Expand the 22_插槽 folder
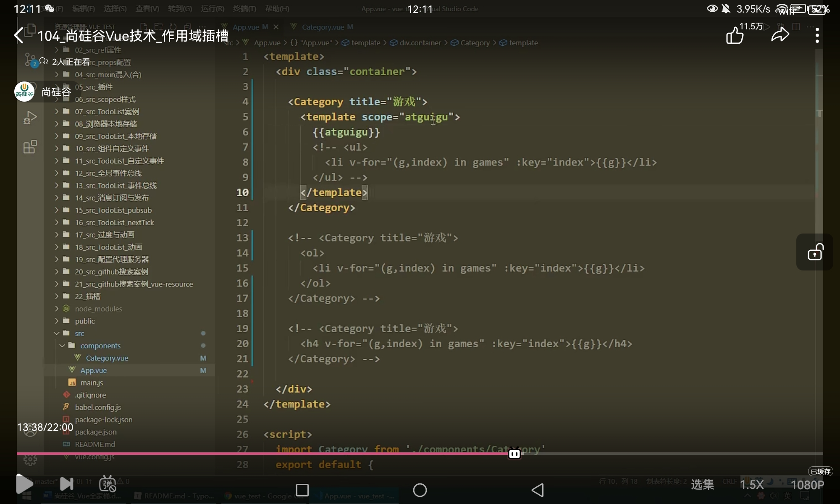Image resolution: width=840 pixels, height=504 pixels. click(x=87, y=297)
